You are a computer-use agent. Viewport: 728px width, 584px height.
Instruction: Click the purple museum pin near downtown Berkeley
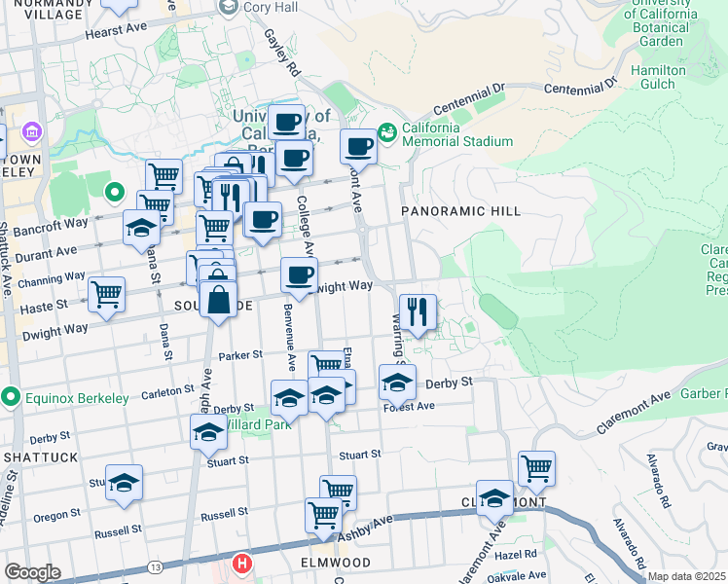coord(32,132)
